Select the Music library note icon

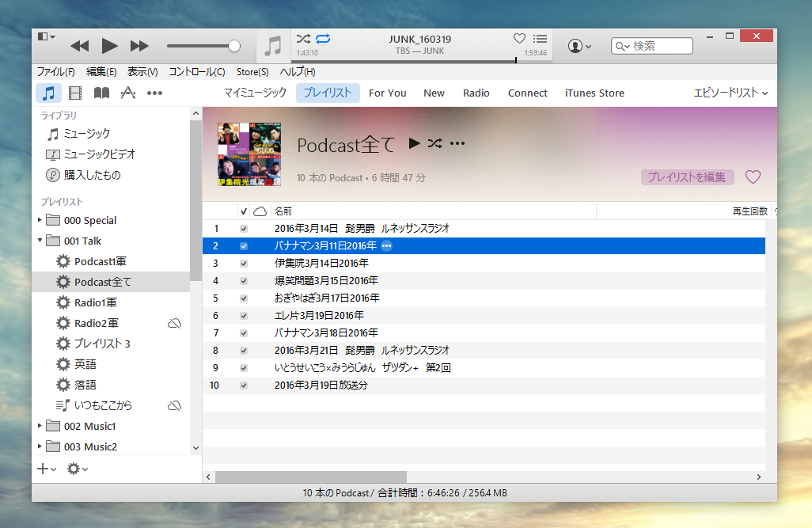coord(49,93)
